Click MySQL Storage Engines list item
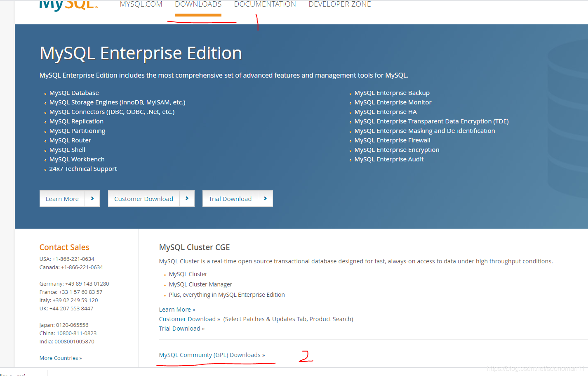Viewport: 588px width, 376px height. point(118,102)
